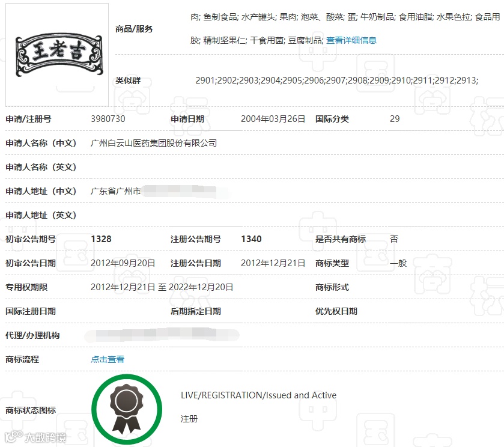Click the 点击查看 trademark process link

(x=108, y=359)
